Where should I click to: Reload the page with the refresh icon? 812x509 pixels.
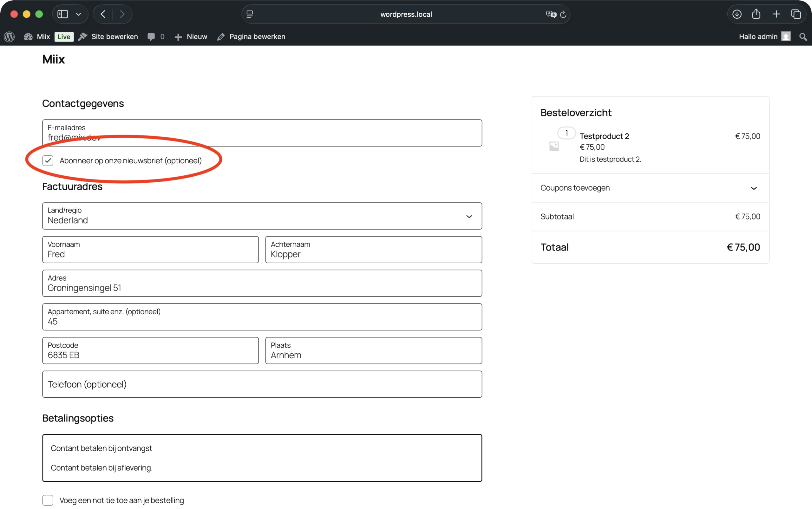click(563, 14)
